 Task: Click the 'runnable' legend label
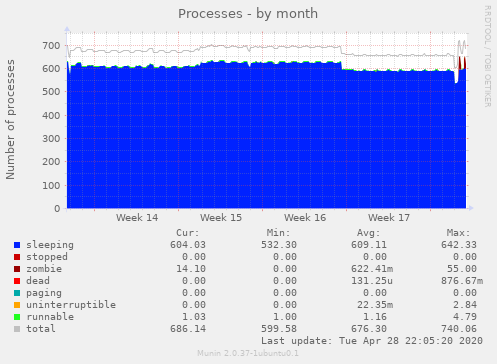(50, 317)
